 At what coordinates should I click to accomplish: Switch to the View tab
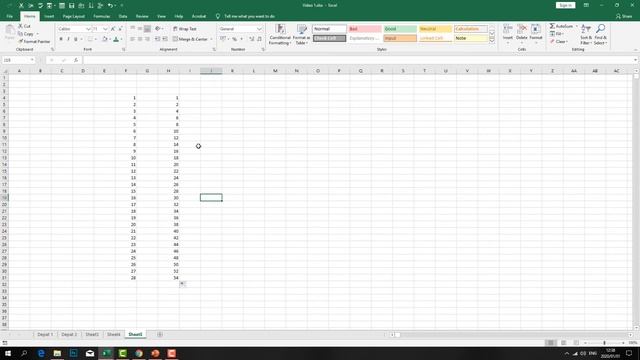(161, 16)
